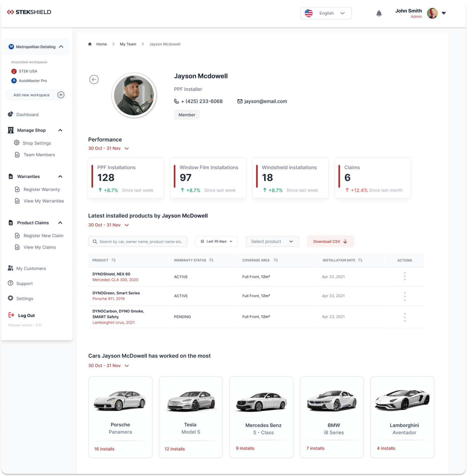467x476 pixels.
Task: Click the search installed products field
Action: (x=138, y=242)
